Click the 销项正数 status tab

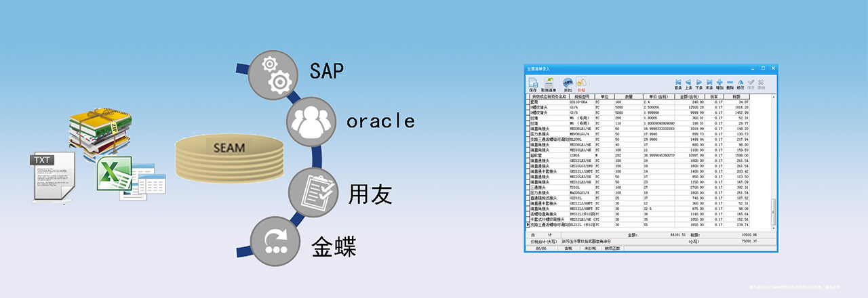point(612,249)
